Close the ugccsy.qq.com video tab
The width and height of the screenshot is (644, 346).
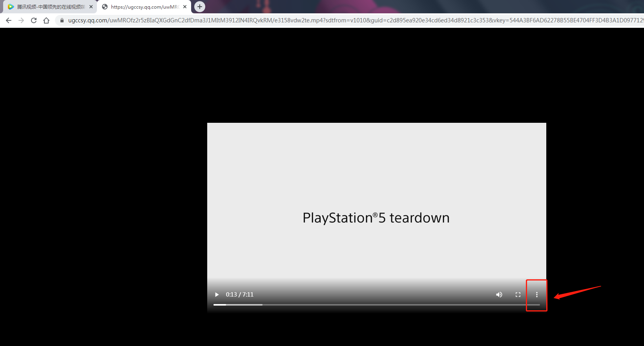coord(185,7)
